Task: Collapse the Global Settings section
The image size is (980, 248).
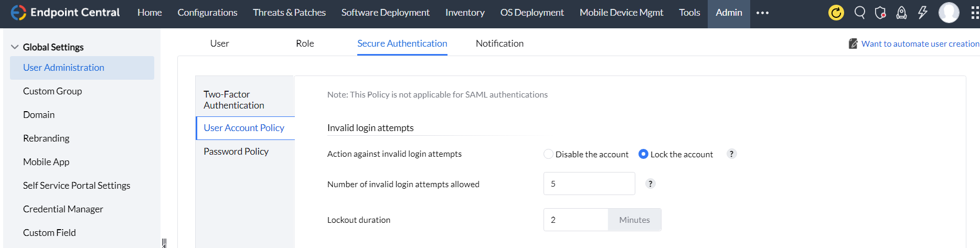Action: tap(15, 47)
